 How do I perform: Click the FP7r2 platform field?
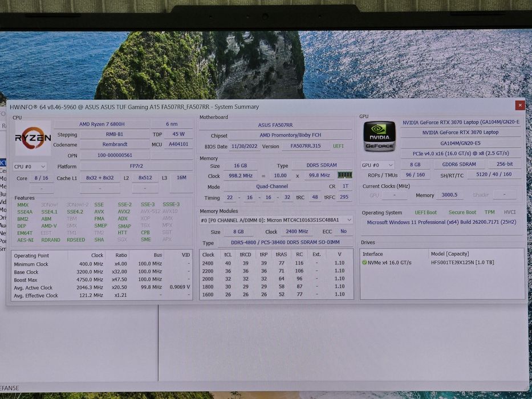pos(136,166)
